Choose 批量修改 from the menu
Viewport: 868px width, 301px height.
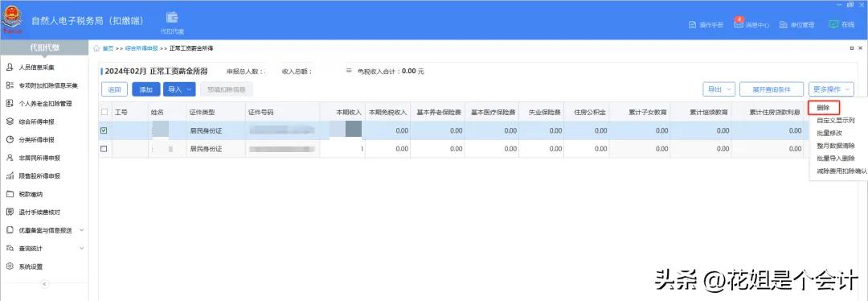(829, 133)
